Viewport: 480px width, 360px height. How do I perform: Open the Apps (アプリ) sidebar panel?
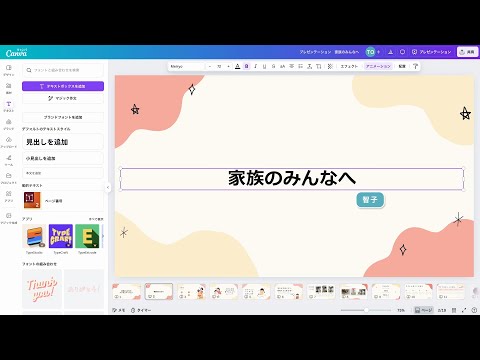[9, 196]
